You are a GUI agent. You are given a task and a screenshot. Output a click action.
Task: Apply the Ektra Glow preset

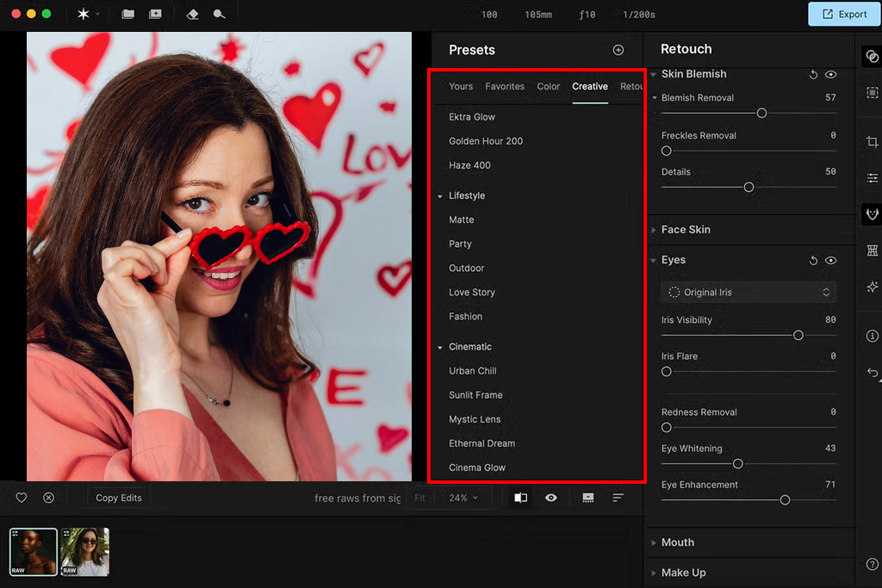tap(472, 117)
